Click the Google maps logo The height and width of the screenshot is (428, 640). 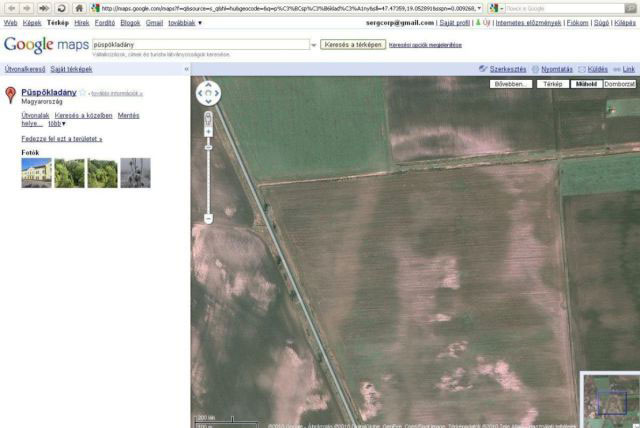point(46,44)
